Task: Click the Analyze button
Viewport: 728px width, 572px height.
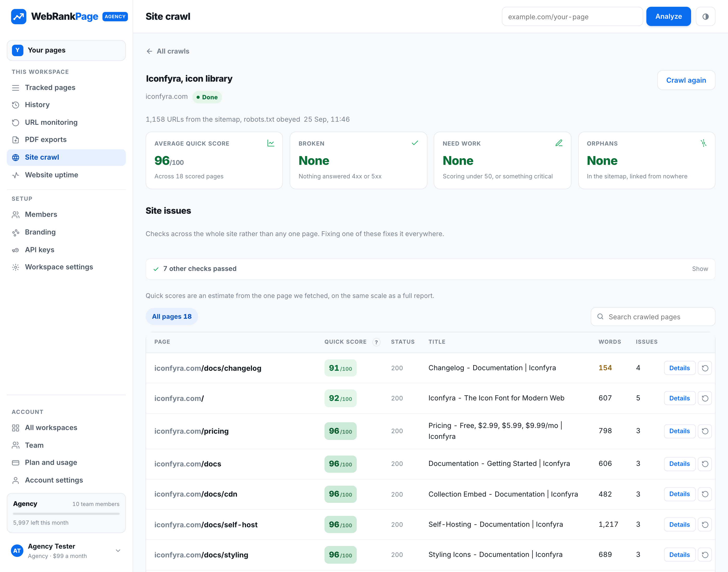Action: click(668, 16)
